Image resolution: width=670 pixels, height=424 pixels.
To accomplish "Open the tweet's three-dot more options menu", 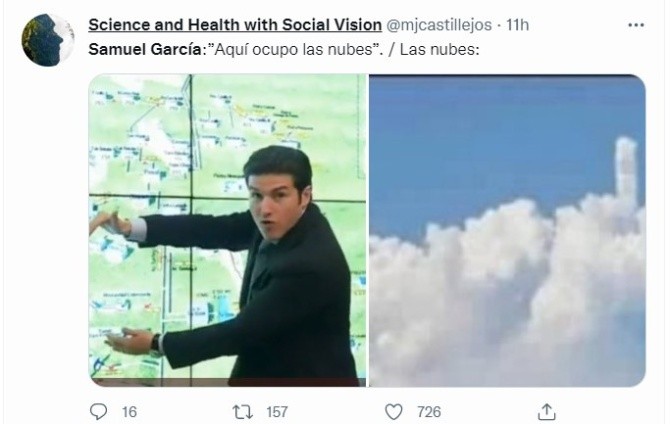I will [636, 24].
